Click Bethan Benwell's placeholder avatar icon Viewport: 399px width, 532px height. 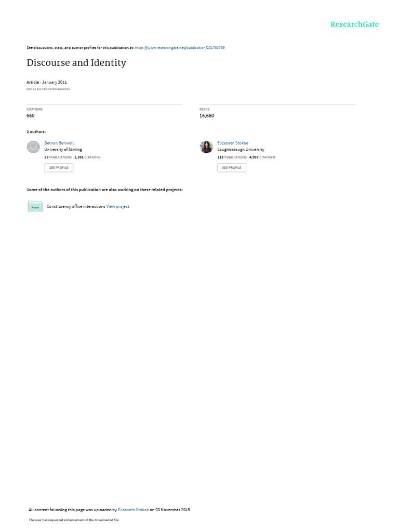click(33, 147)
